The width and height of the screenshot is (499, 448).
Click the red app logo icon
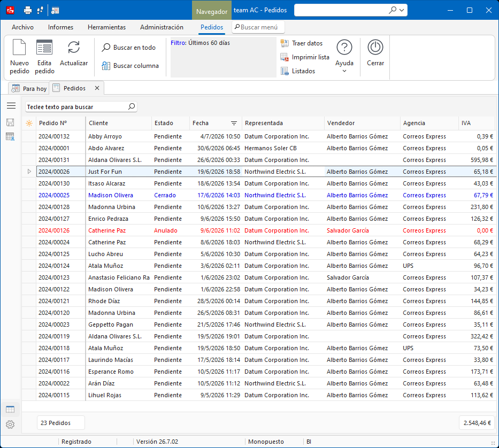[x=10, y=10]
